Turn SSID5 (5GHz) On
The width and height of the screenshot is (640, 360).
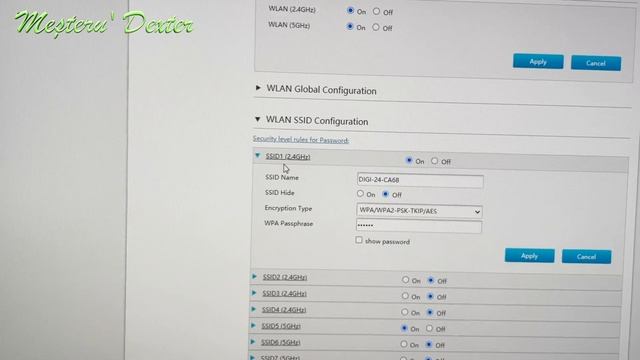(404, 328)
